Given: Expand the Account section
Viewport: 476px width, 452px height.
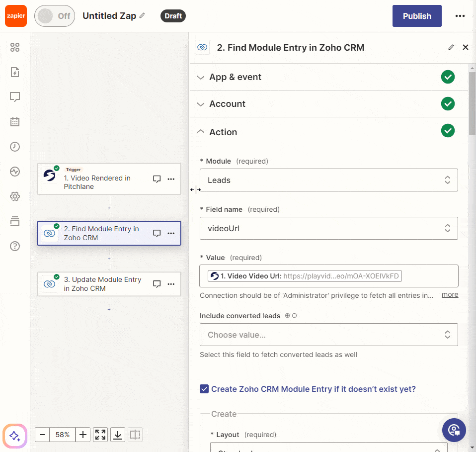Looking at the screenshot, I should click(329, 104).
